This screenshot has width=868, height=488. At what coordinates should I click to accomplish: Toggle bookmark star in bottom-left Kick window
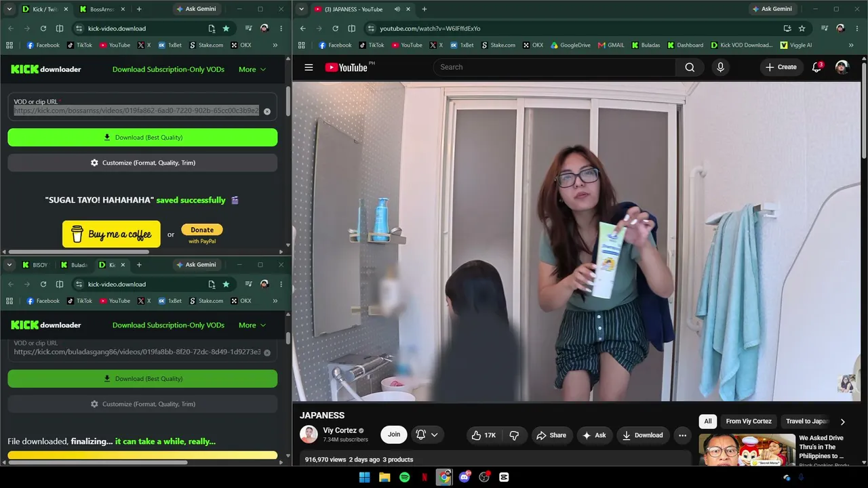coord(226,284)
